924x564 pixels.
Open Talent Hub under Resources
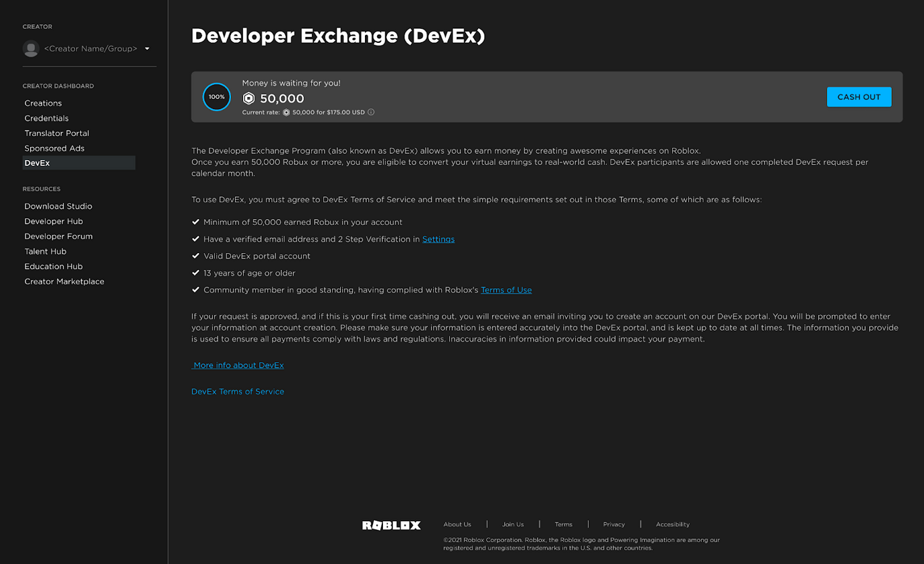pos(45,251)
